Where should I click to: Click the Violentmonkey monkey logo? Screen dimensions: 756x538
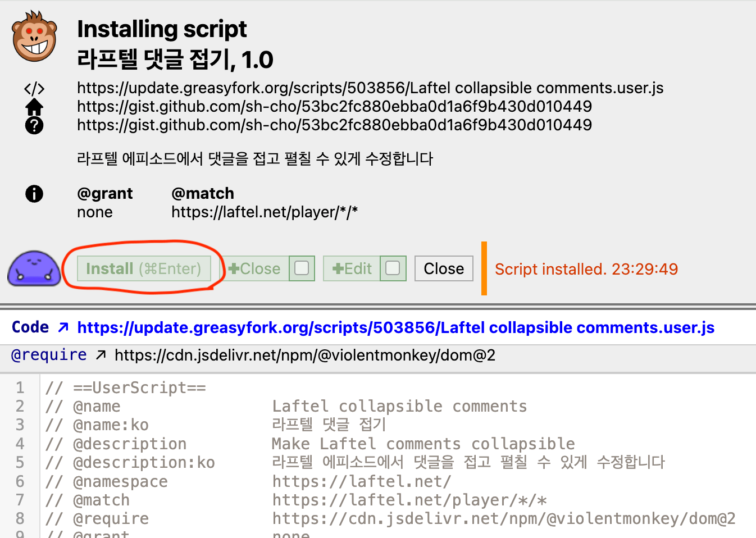coord(34,36)
